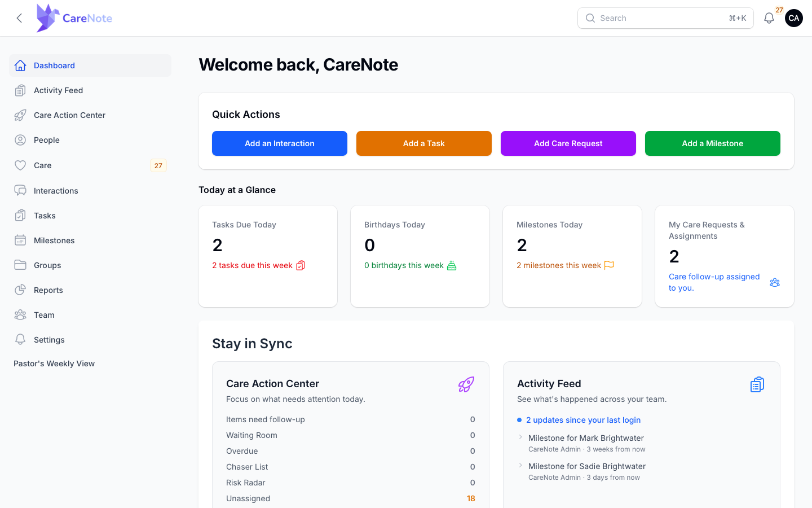Expand Milestone for Mark Brightwater entry
Viewport: 812px width, 508px height.
point(520,437)
